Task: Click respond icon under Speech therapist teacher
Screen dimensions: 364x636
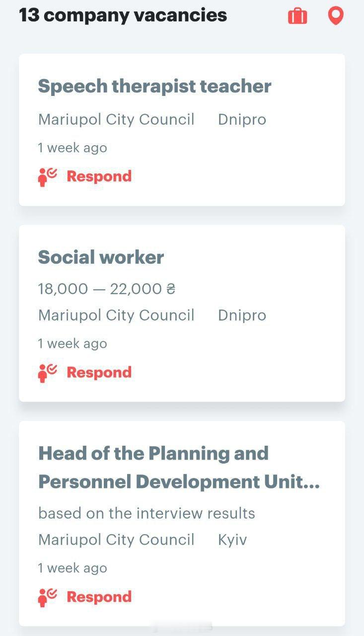Action: (x=48, y=176)
